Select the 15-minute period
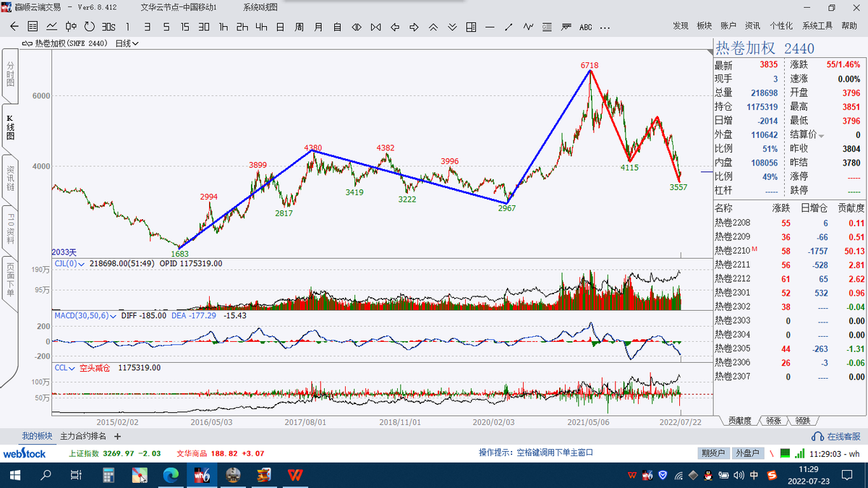 [185, 26]
